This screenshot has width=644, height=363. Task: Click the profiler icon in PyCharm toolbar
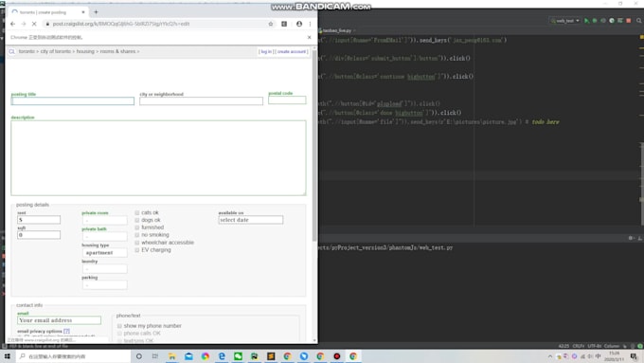(x=612, y=21)
